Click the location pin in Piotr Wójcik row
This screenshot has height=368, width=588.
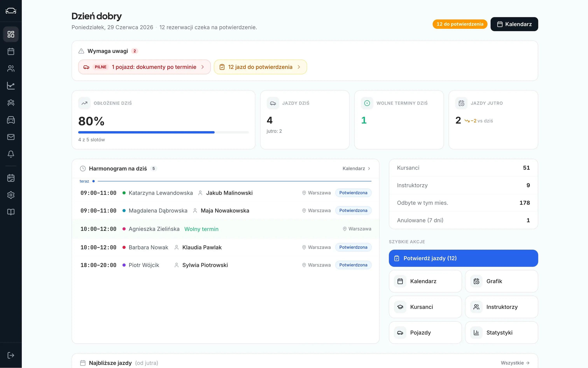(x=304, y=265)
